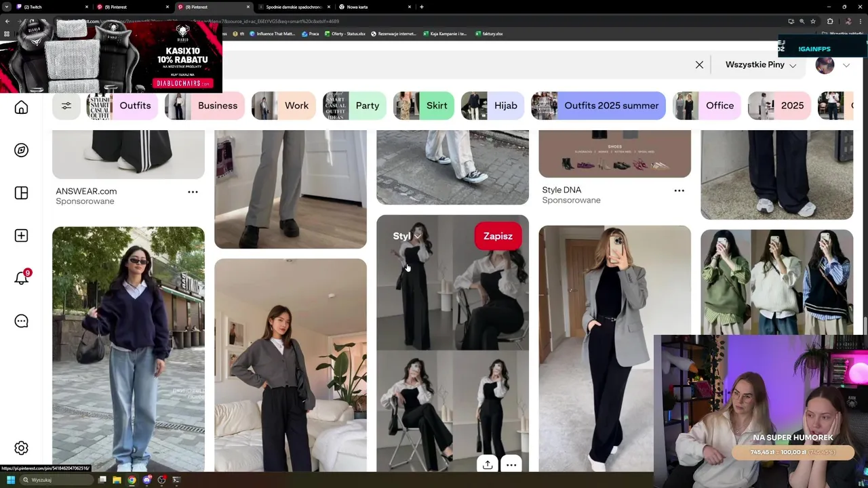
Task: Click the browser zoom magnifier icon
Action: point(802,21)
